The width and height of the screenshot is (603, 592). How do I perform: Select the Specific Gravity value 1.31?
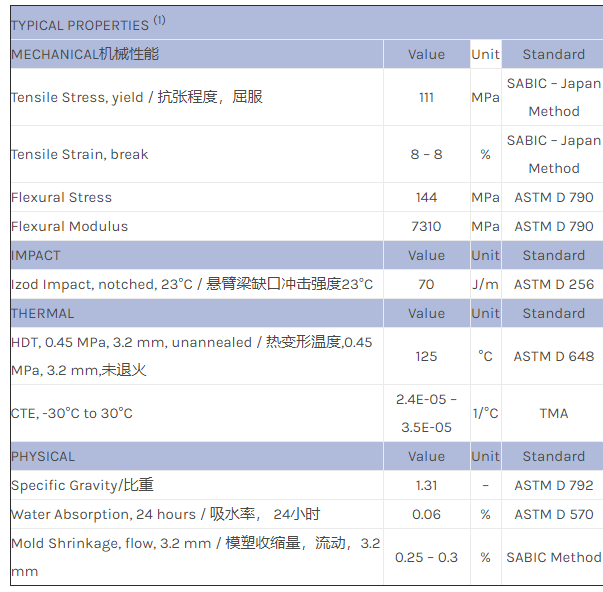(426, 485)
